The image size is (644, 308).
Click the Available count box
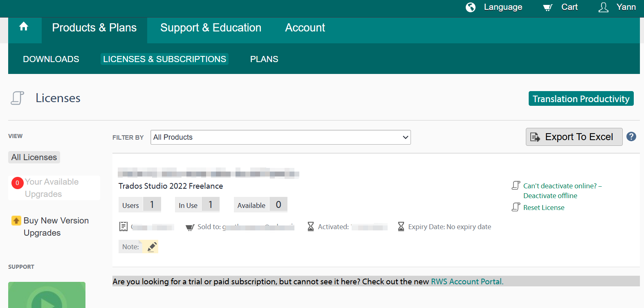pyautogui.click(x=260, y=205)
